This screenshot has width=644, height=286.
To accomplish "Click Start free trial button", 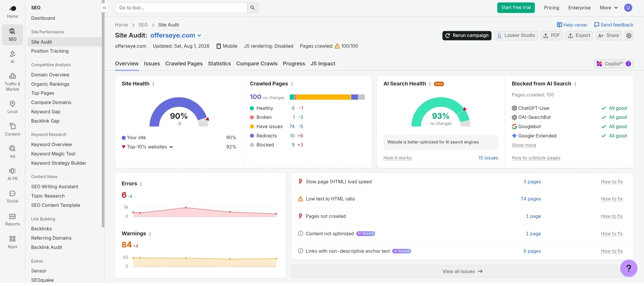I will tap(516, 8).
